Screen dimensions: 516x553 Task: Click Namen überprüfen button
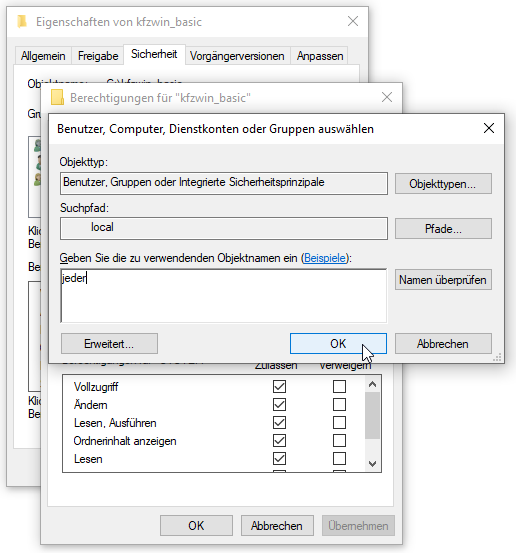coord(443,280)
